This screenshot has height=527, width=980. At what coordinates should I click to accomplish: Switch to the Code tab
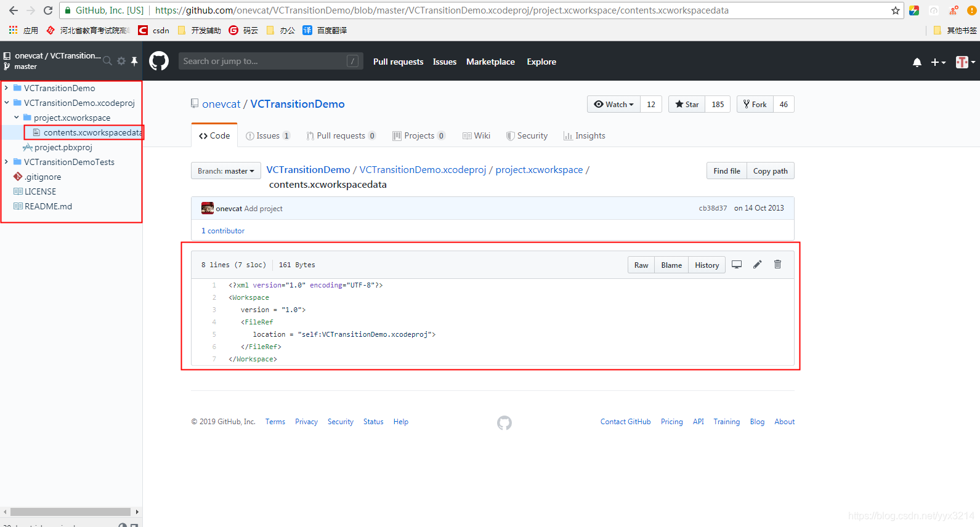pos(214,135)
